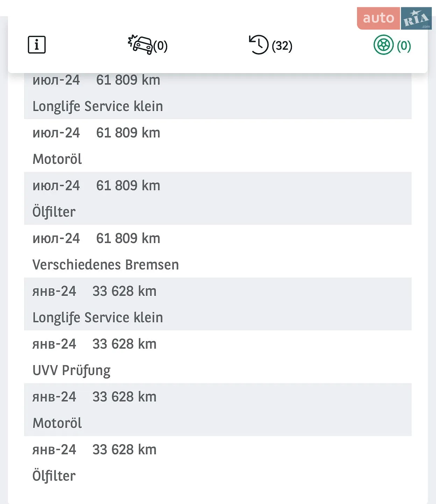Screen dimensions: 436x504
Task: Click the auto logo badge
Action: coord(378,18)
